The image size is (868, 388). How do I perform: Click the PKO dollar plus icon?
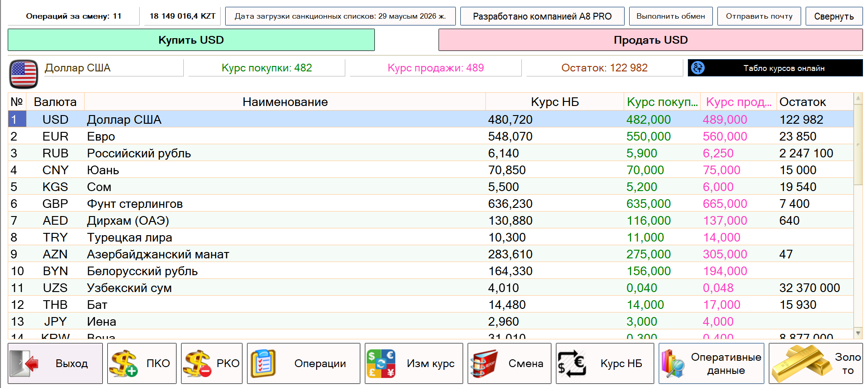(123, 363)
